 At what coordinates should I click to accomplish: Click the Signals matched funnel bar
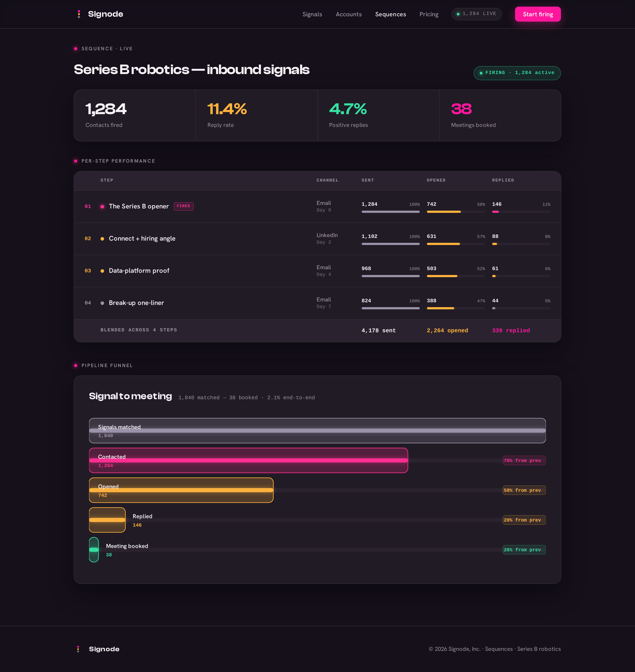(x=317, y=431)
